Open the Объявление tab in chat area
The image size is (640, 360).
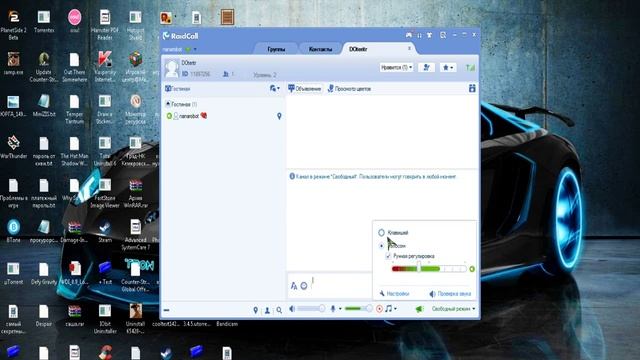tap(305, 89)
